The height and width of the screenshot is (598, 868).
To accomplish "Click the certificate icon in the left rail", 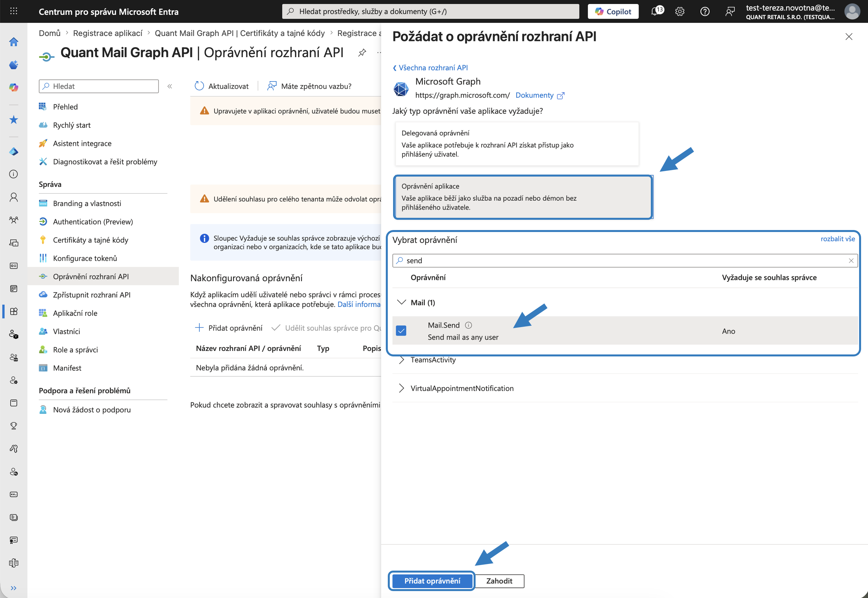I will [x=14, y=540].
